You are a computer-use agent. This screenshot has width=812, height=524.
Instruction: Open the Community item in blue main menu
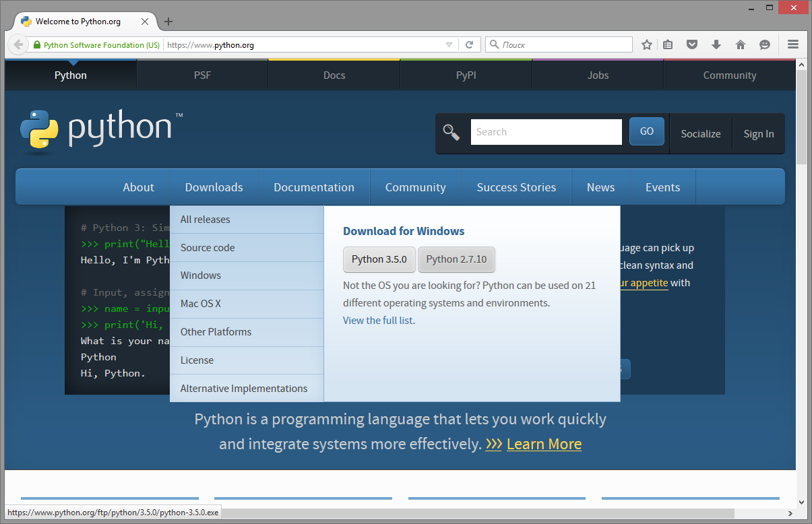pos(416,187)
